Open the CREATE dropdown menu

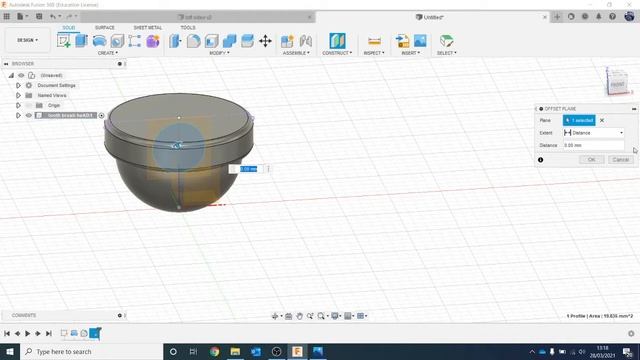pos(108,53)
